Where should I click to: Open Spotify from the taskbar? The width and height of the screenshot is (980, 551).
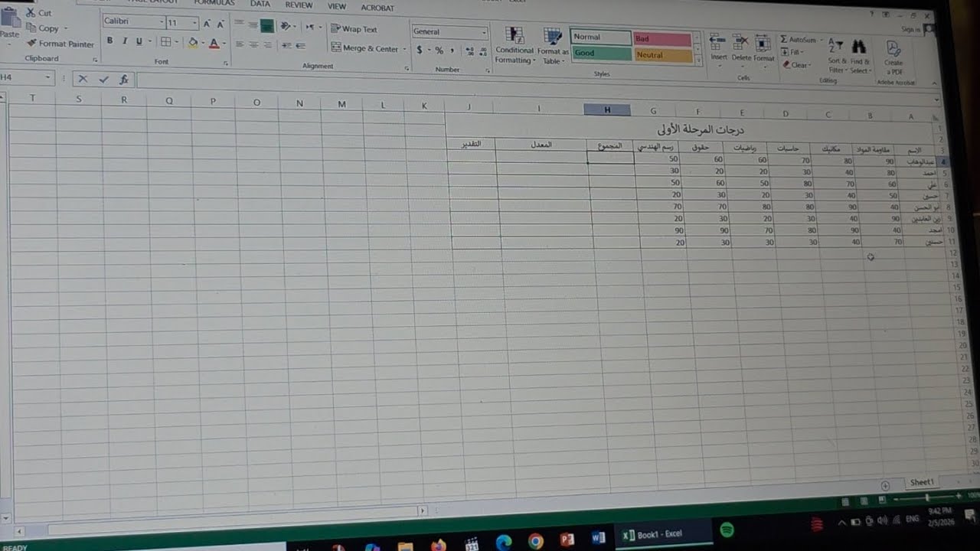[727, 530]
